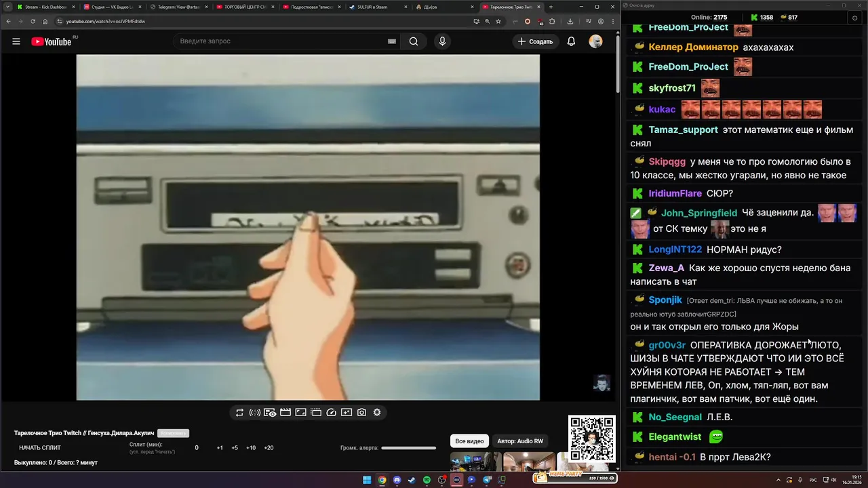Open keyboard input icon in search box
Viewport: 868px width, 488px height.
pos(391,41)
